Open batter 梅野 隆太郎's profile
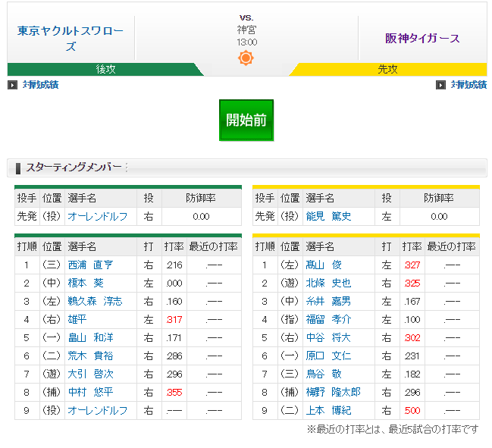Image resolution: width=492 pixels, height=448 pixels. click(x=334, y=393)
